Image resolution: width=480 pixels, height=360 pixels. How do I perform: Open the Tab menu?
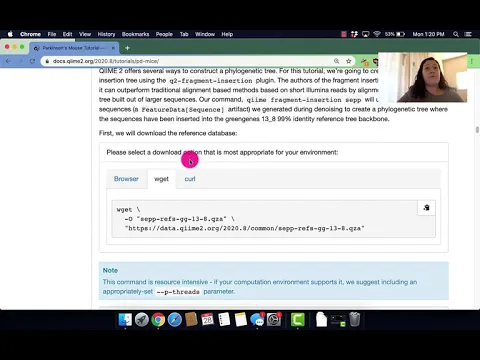(184, 34)
